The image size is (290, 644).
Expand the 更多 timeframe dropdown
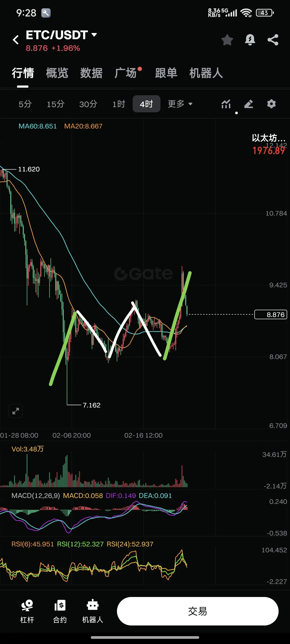click(180, 104)
